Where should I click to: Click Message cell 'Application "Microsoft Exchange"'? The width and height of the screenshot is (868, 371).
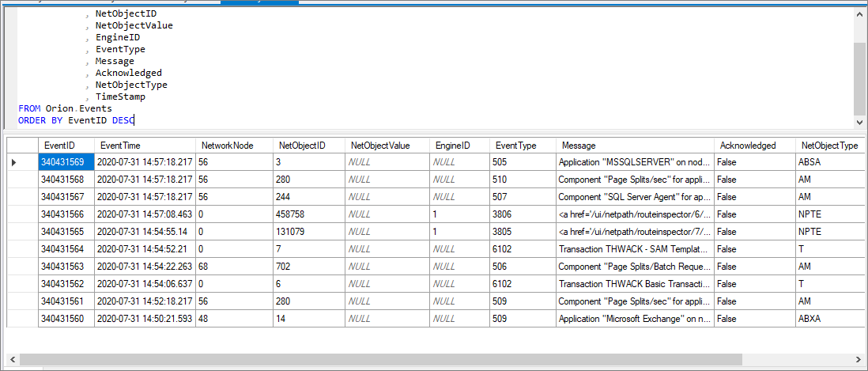click(x=635, y=318)
